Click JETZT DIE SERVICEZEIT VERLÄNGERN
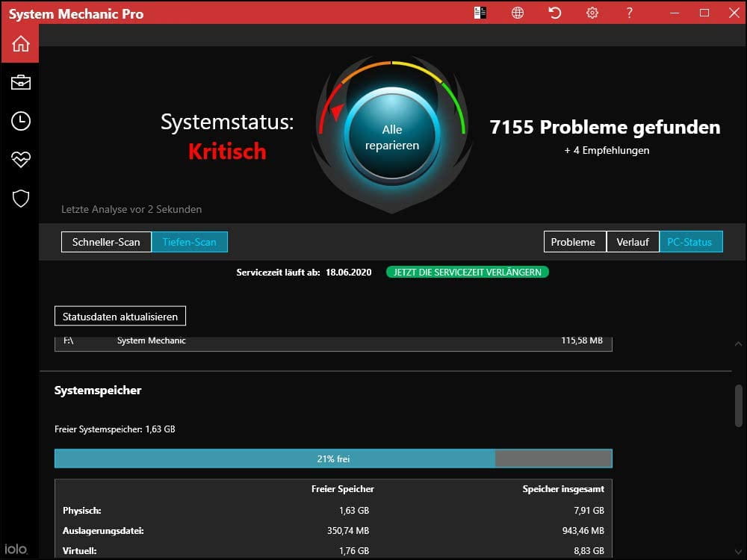Screen dimensions: 747x560 (467, 273)
